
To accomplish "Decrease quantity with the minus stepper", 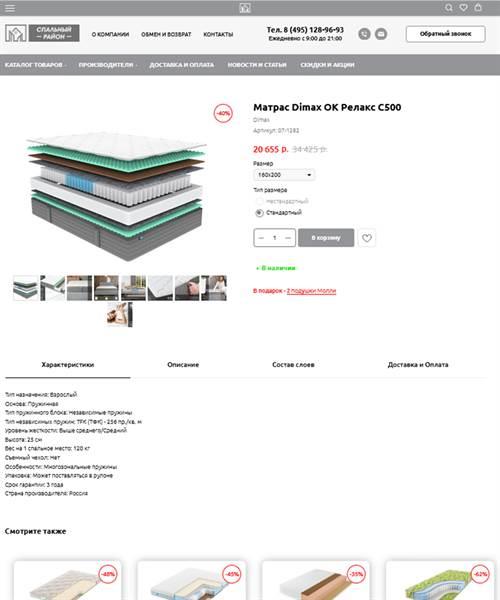I will tap(261, 238).
